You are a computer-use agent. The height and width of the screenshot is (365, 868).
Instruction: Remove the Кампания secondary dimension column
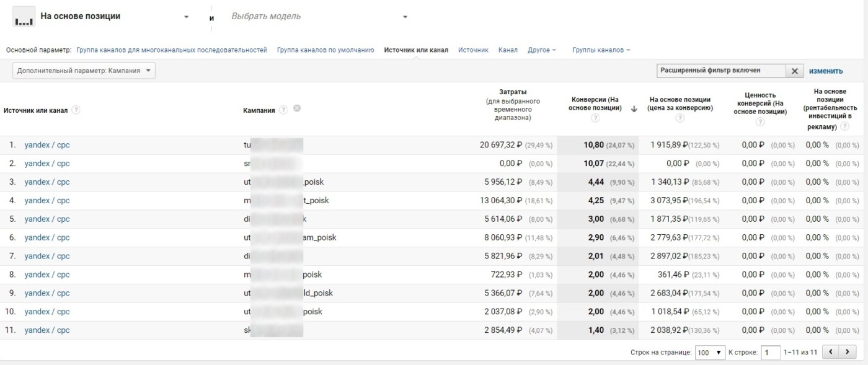pyautogui.click(x=297, y=108)
